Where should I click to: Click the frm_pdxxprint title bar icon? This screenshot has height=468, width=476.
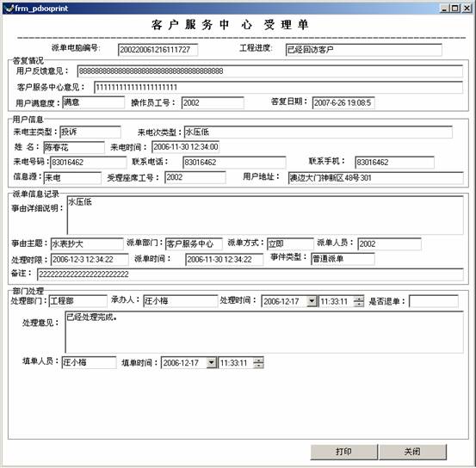(9, 9)
